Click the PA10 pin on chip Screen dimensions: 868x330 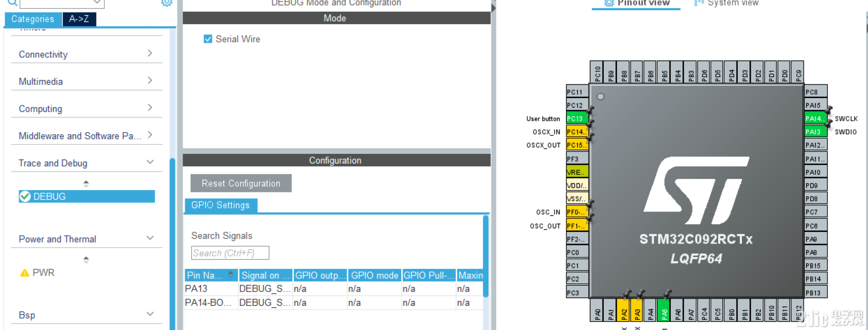click(x=816, y=172)
